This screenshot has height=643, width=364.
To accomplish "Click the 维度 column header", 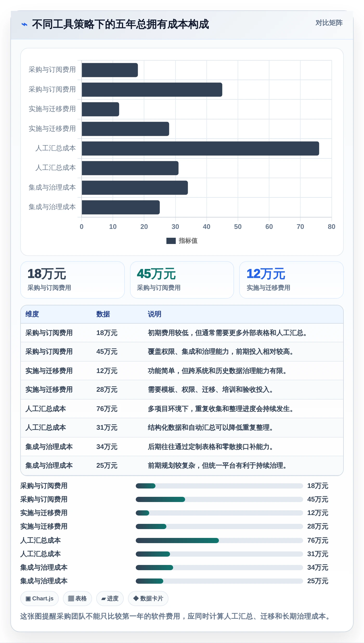I will [32, 314].
